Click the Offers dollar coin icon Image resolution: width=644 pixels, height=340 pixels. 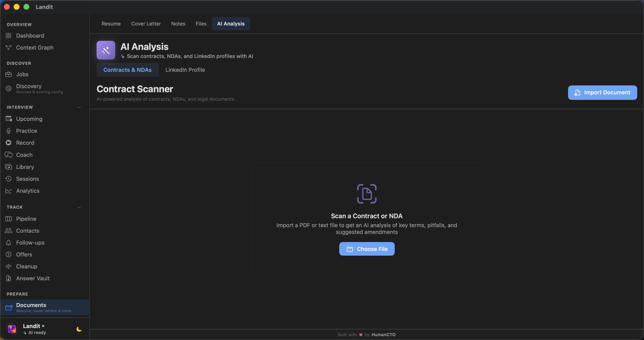(x=9, y=255)
